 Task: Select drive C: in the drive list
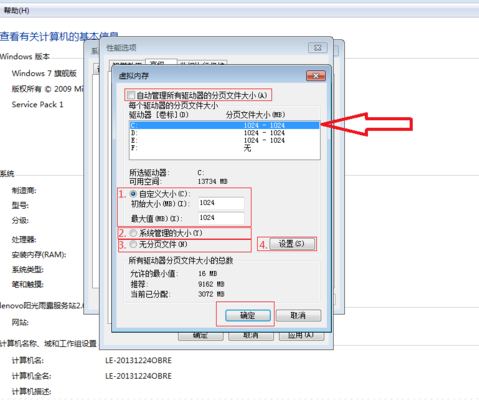coord(224,125)
